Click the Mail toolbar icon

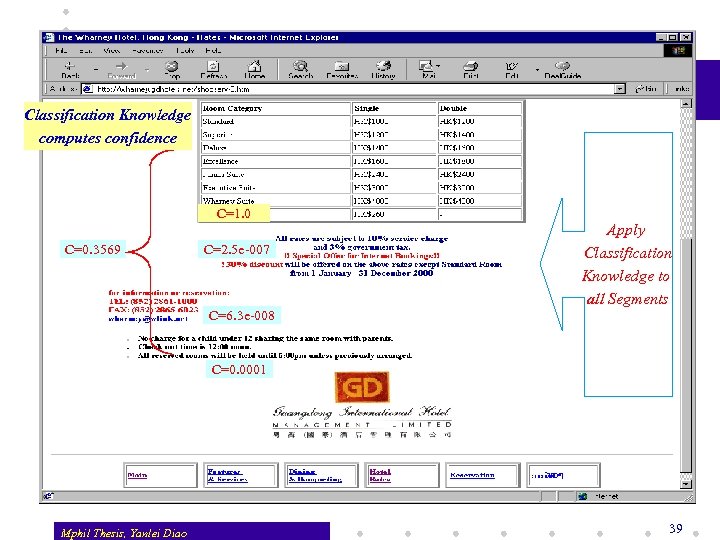coord(427,70)
